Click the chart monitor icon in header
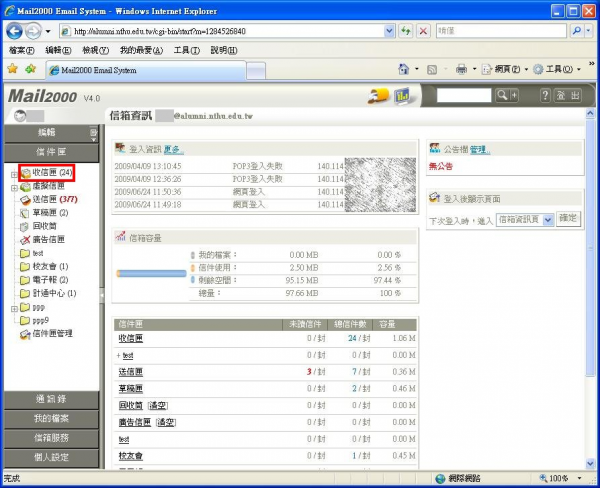600x488 pixels. pos(402,97)
